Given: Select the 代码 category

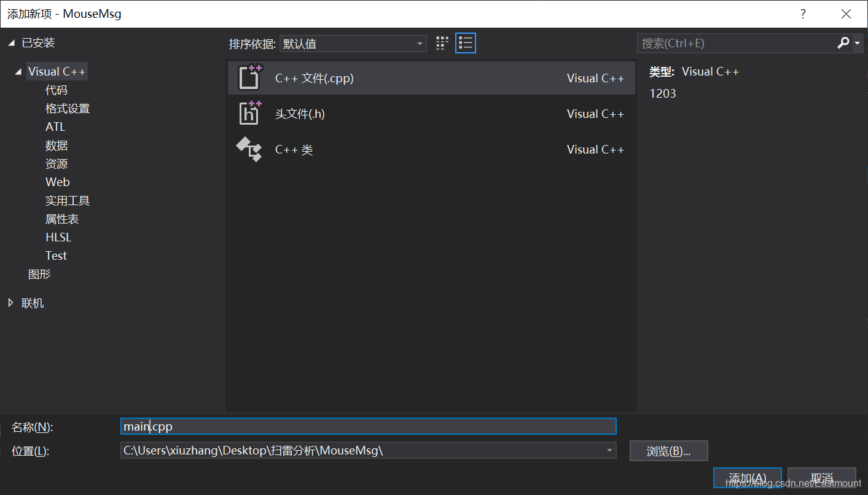Looking at the screenshot, I should 57,90.
